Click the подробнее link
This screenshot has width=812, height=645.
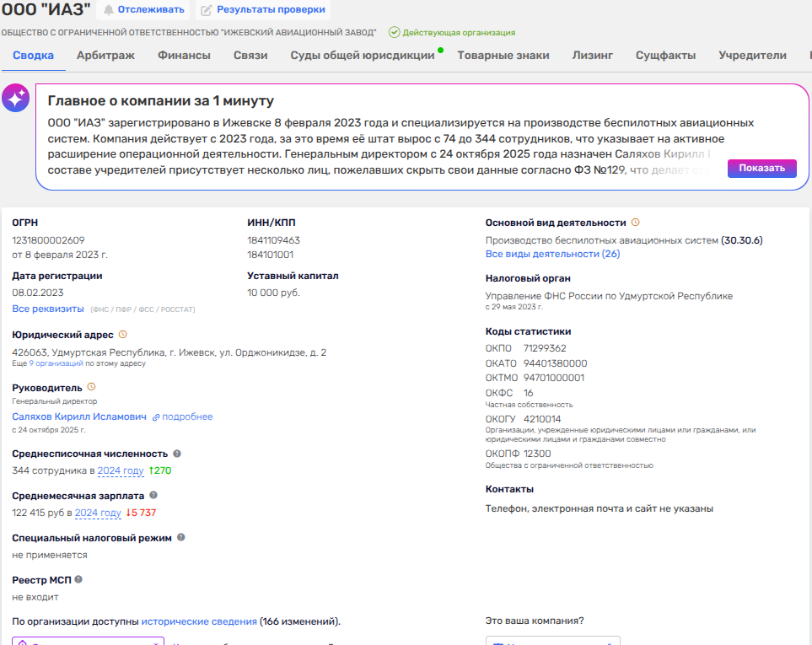pos(187,417)
